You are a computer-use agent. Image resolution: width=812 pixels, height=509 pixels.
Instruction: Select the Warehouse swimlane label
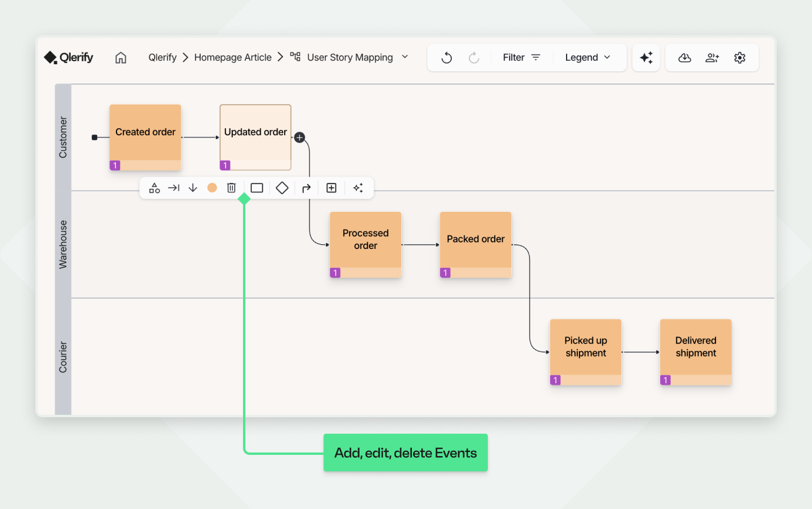click(63, 244)
